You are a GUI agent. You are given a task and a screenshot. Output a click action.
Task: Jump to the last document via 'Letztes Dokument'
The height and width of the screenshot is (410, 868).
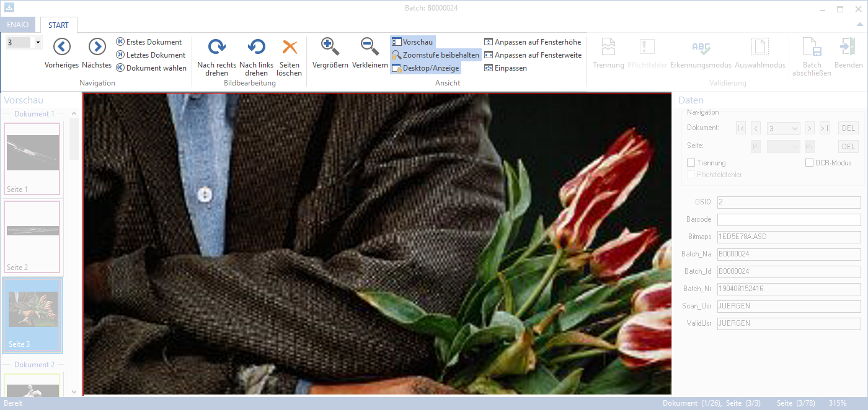click(150, 55)
